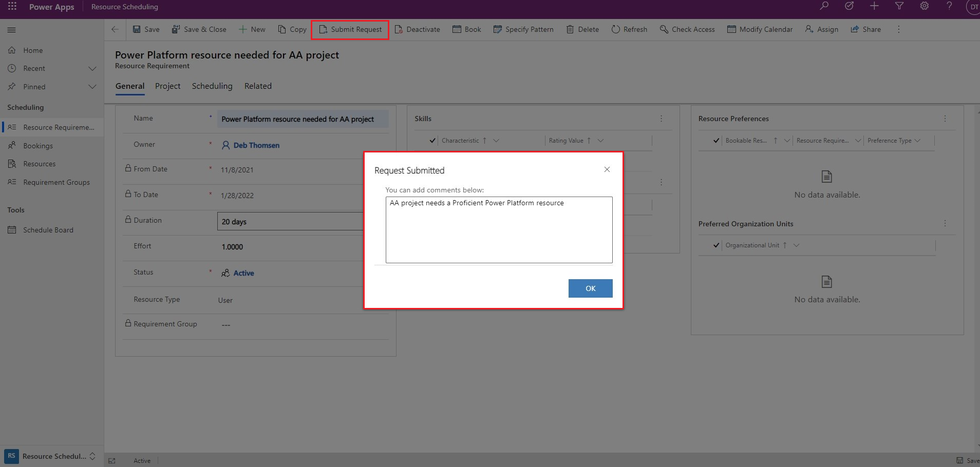Open Resources in the sidebar
This screenshot has height=467, width=980.
tap(52, 164)
